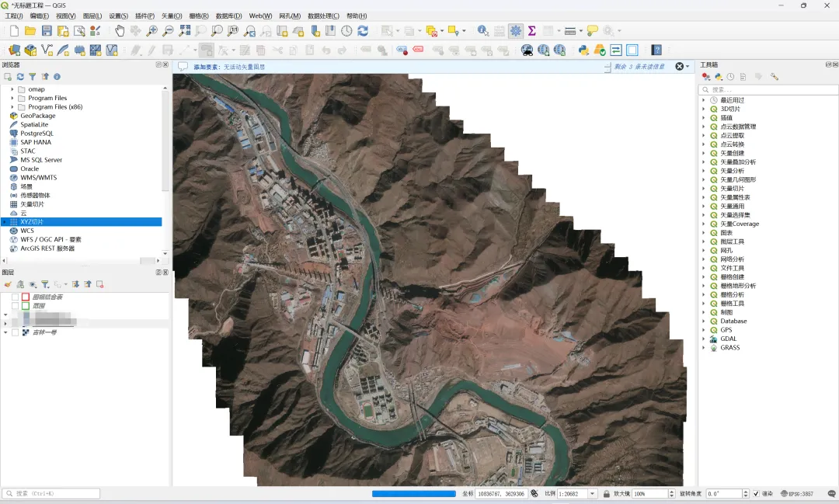Refresh the map canvas with blue arrows icon

(363, 31)
